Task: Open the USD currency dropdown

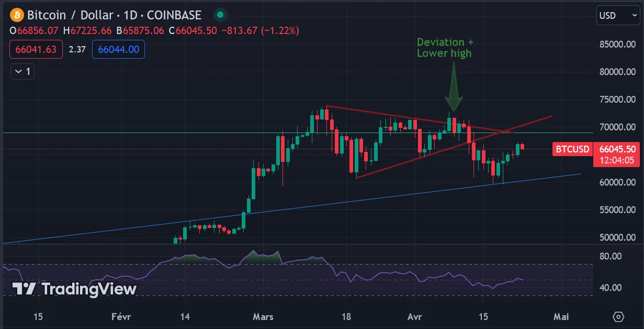Action: click(618, 16)
